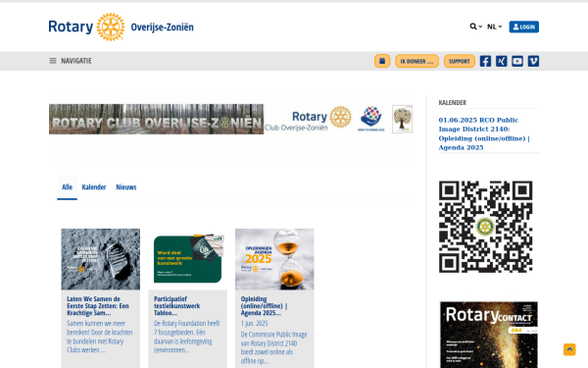The image size is (588, 368).
Task: Open the green textielkunstwerk article thumbnail
Action: (x=187, y=259)
